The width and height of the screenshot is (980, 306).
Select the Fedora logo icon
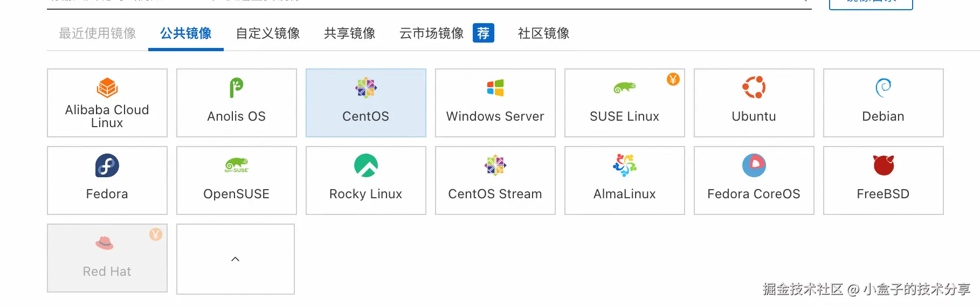107,165
